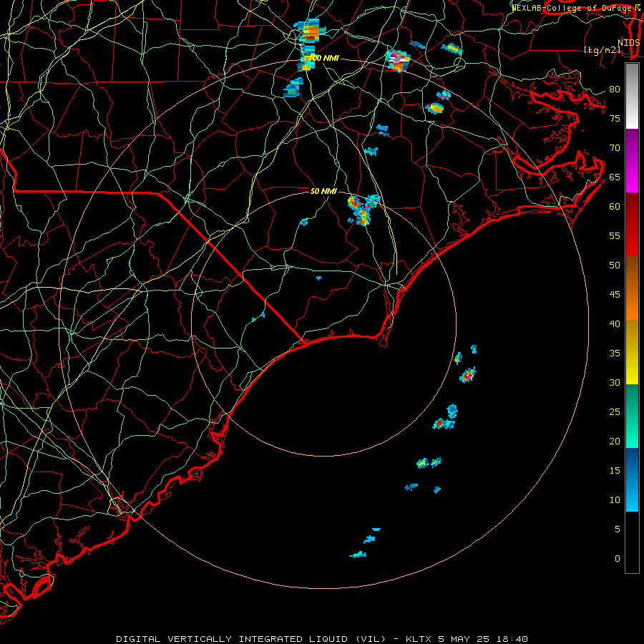Click the orange storm cell at the top center
644x644 pixels.
[311, 31]
